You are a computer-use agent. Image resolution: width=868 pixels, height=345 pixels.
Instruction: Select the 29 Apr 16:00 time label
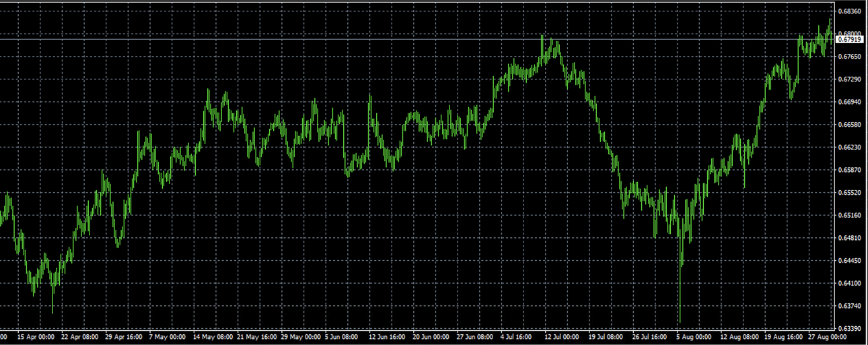coord(124,337)
